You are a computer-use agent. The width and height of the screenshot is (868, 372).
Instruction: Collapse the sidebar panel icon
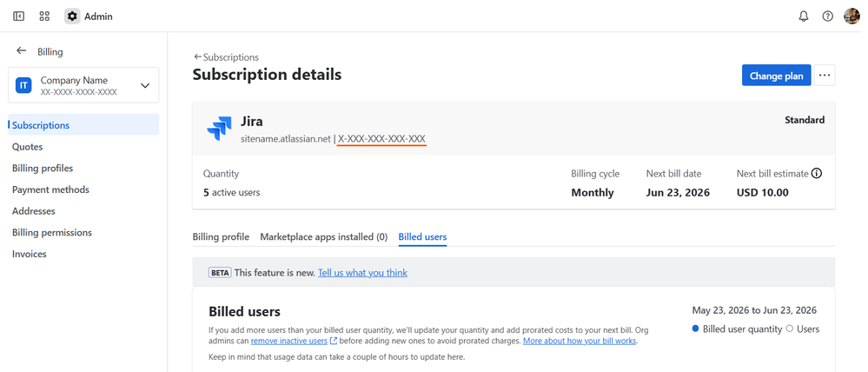18,16
